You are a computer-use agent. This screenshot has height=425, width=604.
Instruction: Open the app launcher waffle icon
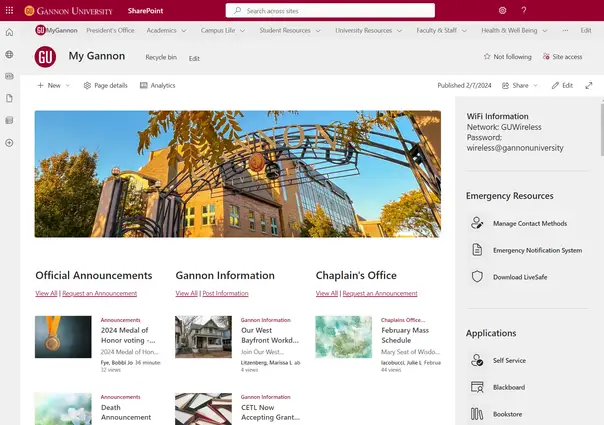click(x=9, y=10)
